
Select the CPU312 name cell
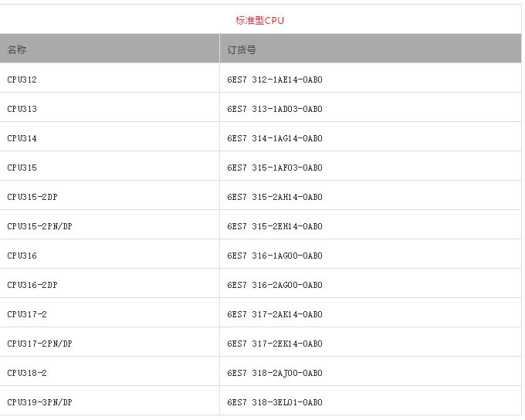tap(22, 80)
